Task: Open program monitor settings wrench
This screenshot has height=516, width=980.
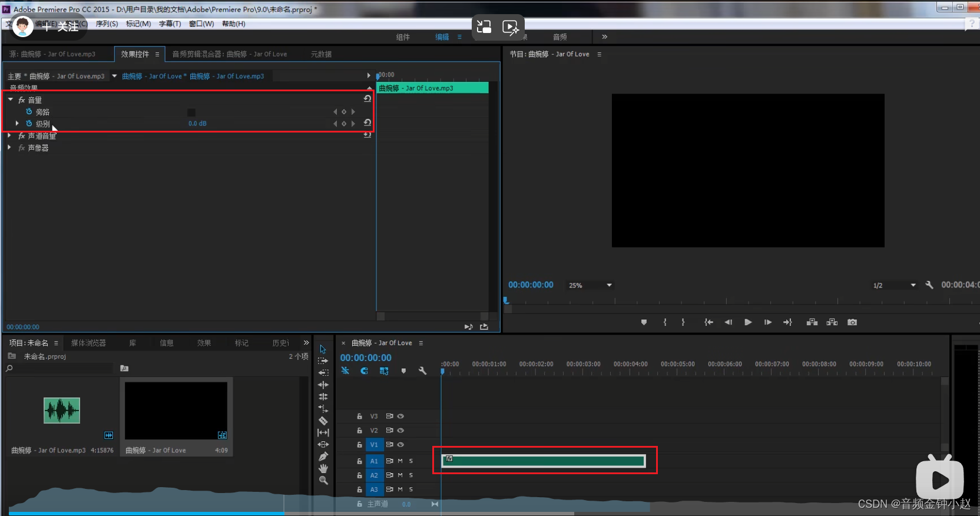Action: click(x=929, y=285)
